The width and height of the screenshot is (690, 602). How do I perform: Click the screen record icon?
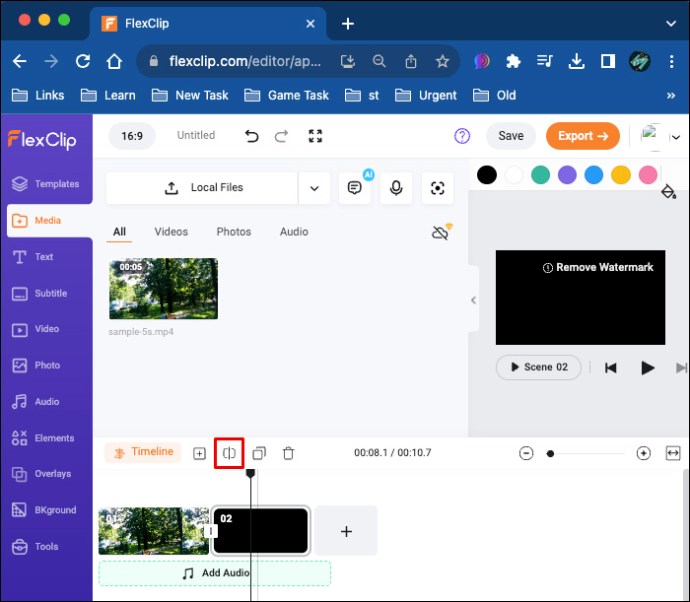coord(437,188)
